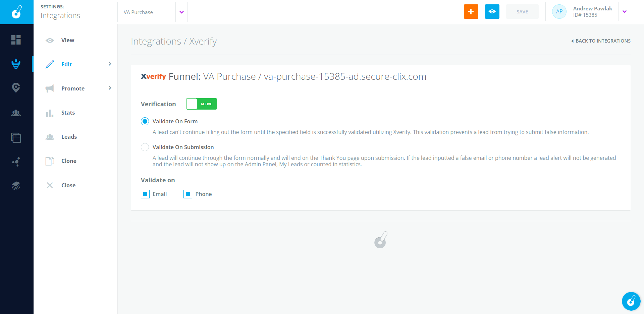Click the bar chart icon beside Stats
This screenshot has height=314, width=644.
coord(50,113)
